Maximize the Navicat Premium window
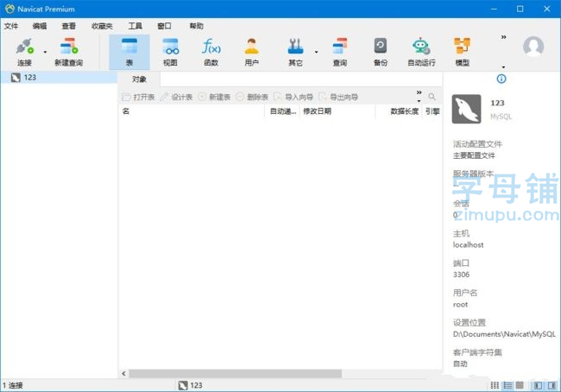561x392 pixels. tap(520, 9)
